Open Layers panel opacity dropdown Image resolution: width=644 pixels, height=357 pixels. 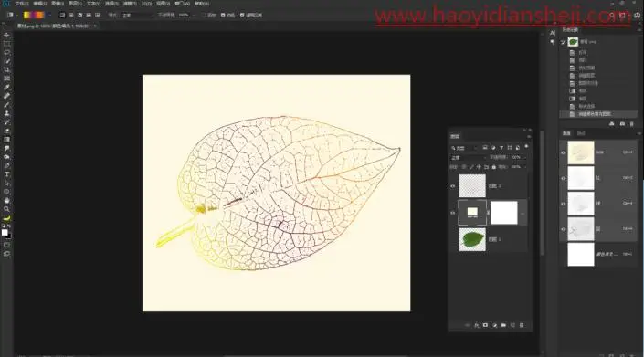[525, 157]
